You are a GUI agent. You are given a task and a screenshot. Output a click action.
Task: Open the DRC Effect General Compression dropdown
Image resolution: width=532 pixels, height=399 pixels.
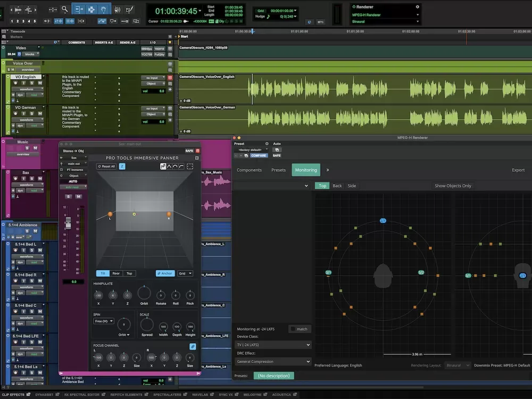273,361
